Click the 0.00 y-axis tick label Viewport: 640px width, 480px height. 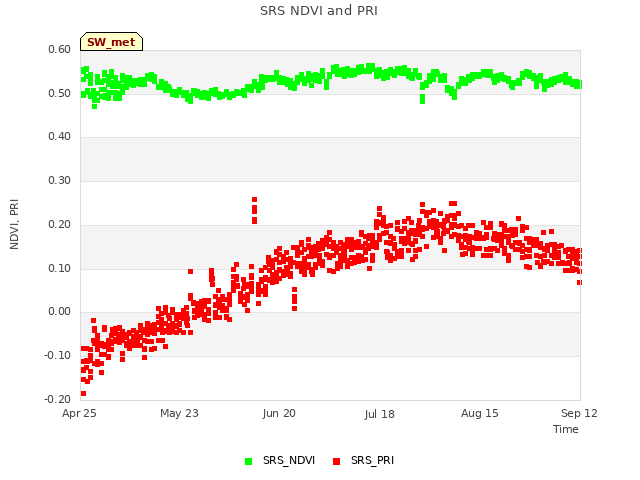[60, 311]
